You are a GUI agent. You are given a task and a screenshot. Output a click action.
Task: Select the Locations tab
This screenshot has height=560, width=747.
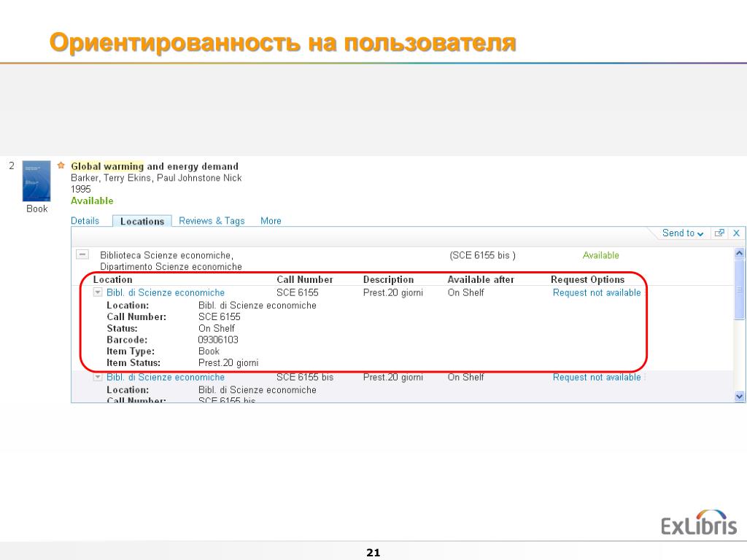point(142,221)
